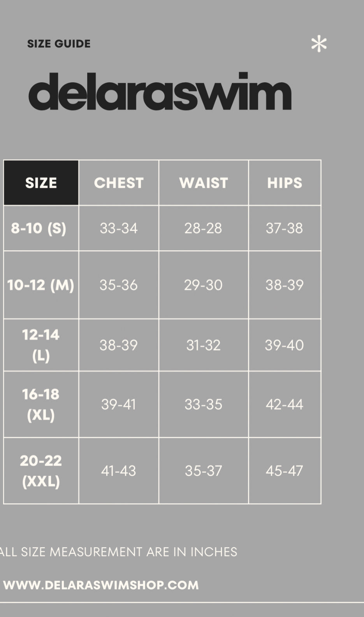This screenshot has height=617, width=364.
Task: Select the SIZE column header
Action: 41,183
